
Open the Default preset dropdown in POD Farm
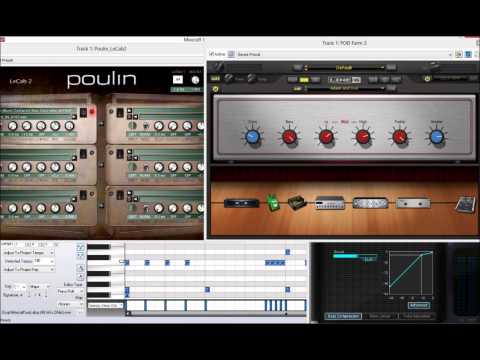pos(345,68)
